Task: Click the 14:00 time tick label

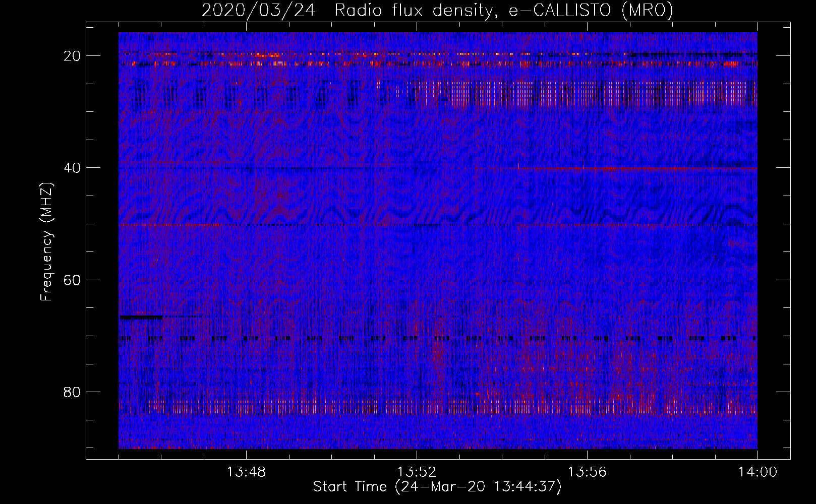Action: pyautogui.click(x=757, y=472)
